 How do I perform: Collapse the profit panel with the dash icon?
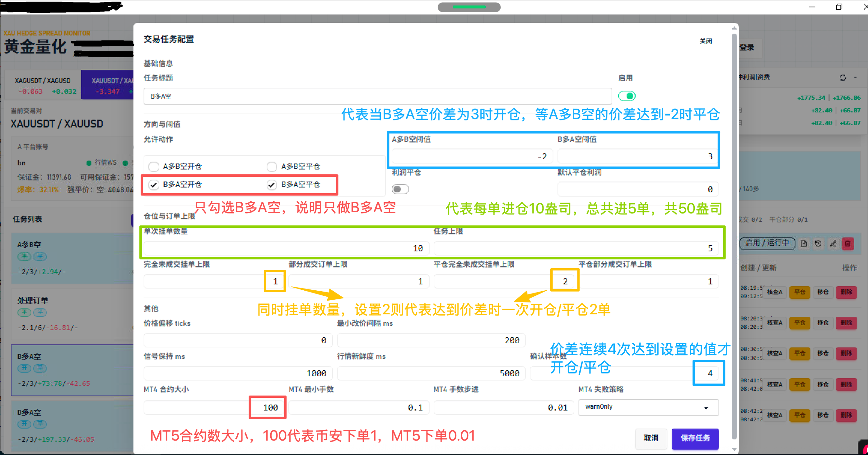(x=856, y=77)
